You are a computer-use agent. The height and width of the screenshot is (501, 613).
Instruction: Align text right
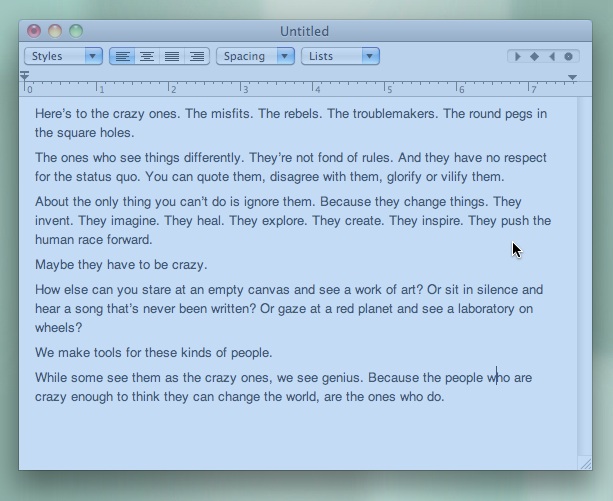point(197,56)
